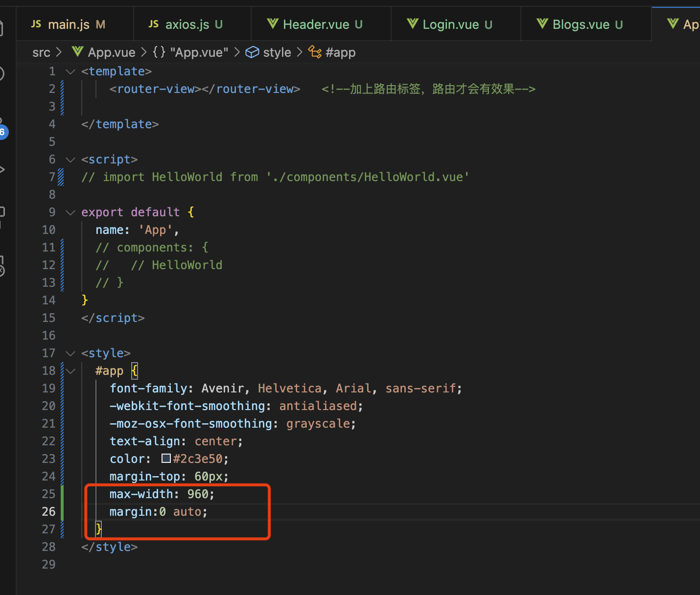This screenshot has width=700, height=595.
Task: Click the cube icon beside style breadcrumb
Action: coord(252,52)
